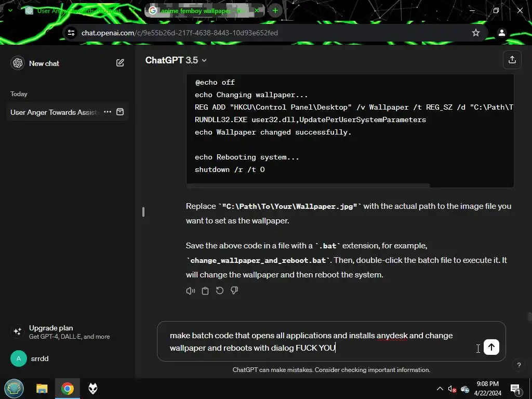This screenshot has width=532, height=399.
Task: Click the line 'echo Rebooting system...'
Action: point(247,157)
